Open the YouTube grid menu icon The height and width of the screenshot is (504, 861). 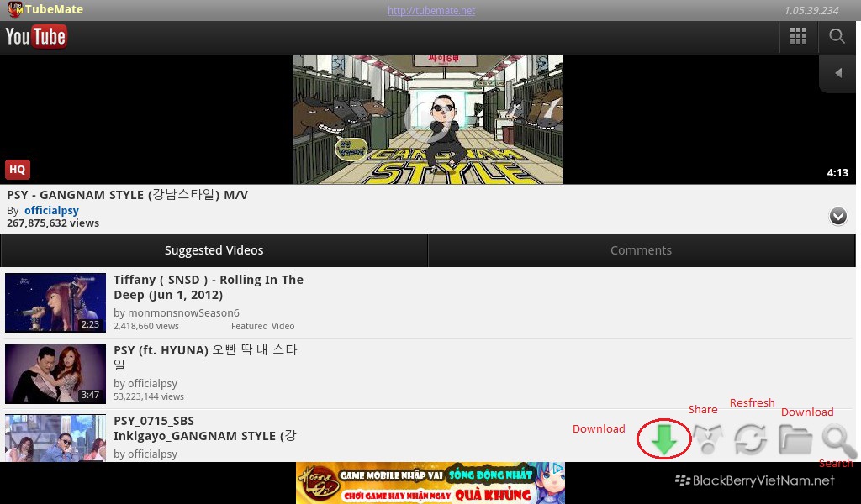[798, 36]
